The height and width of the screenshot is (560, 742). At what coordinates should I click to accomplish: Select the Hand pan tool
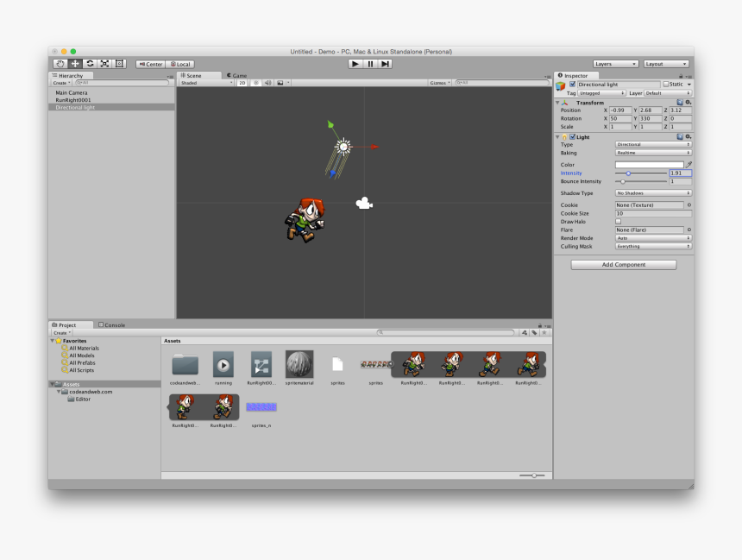click(60, 63)
